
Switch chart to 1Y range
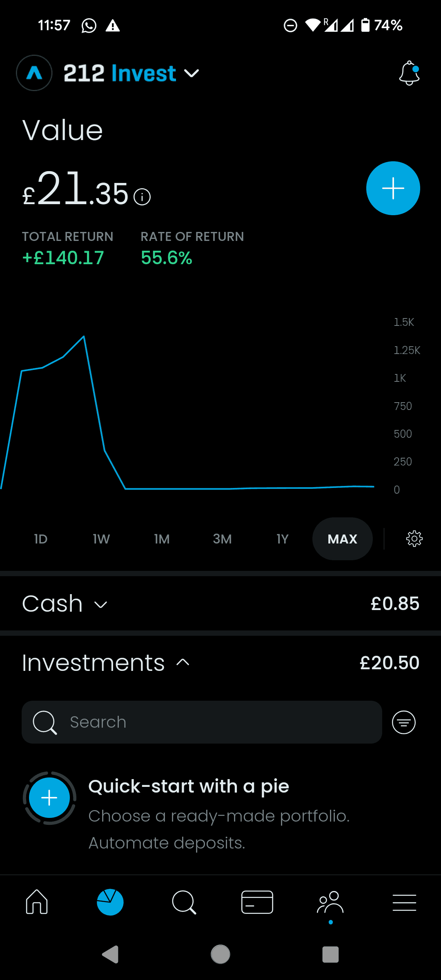(x=283, y=539)
